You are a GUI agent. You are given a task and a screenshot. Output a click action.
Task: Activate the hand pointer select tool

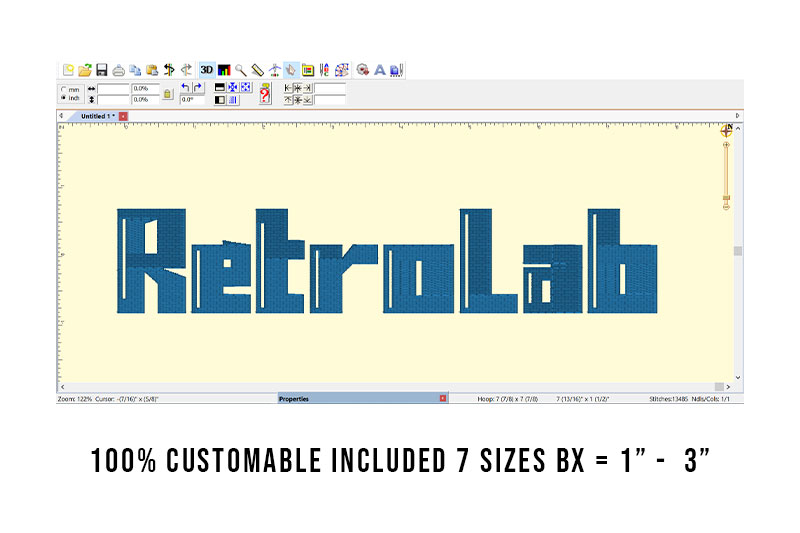[x=291, y=70]
